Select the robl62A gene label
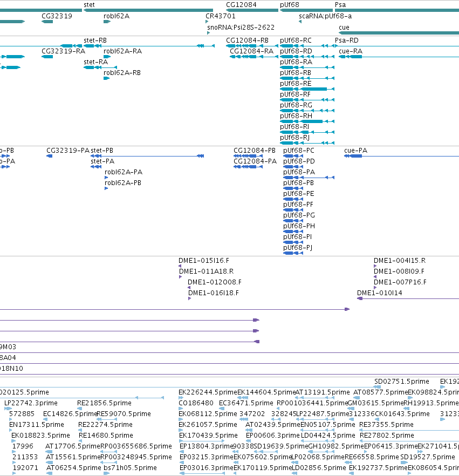This screenshot has height=476, width=459. [117, 16]
